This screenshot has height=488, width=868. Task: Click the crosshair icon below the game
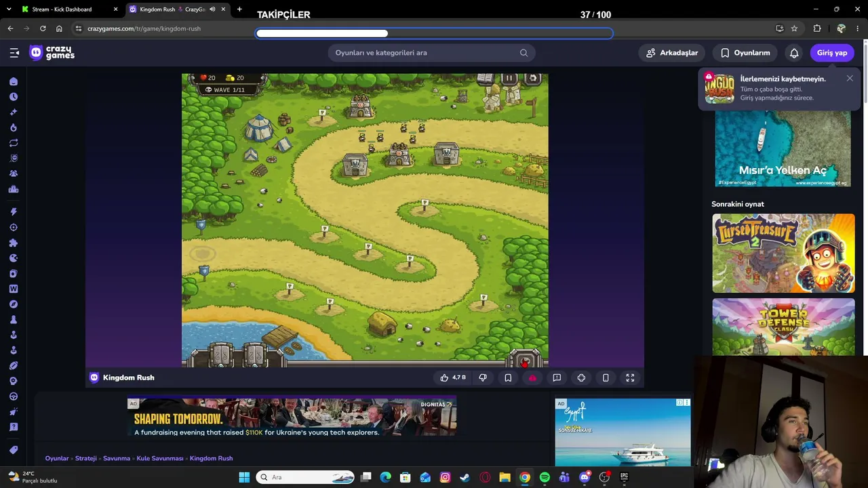pyautogui.click(x=581, y=378)
